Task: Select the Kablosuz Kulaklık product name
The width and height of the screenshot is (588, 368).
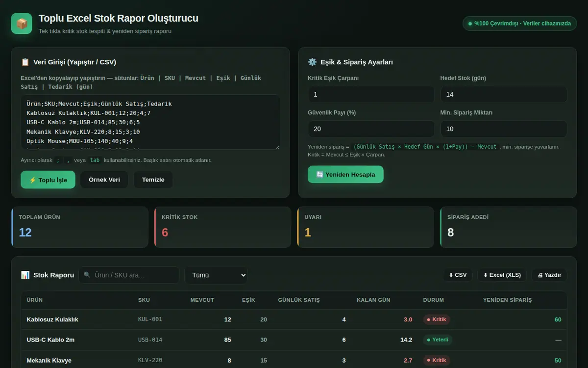Action: (x=52, y=319)
